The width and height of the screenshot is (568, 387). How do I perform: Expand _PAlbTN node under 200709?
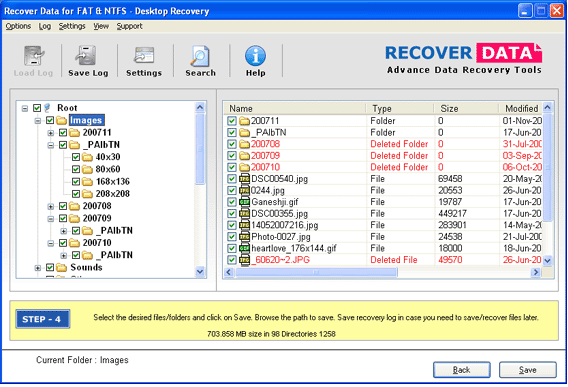point(64,231)
